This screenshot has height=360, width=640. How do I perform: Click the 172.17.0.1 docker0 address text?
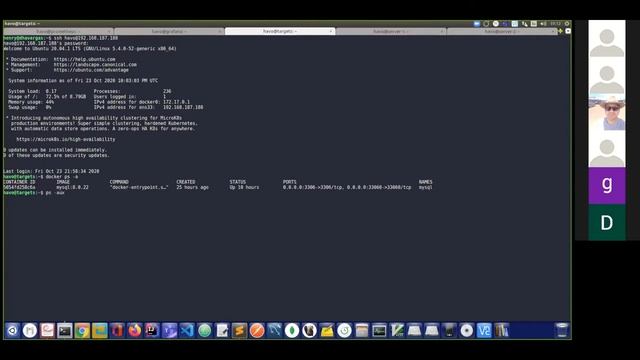[176, 102]
